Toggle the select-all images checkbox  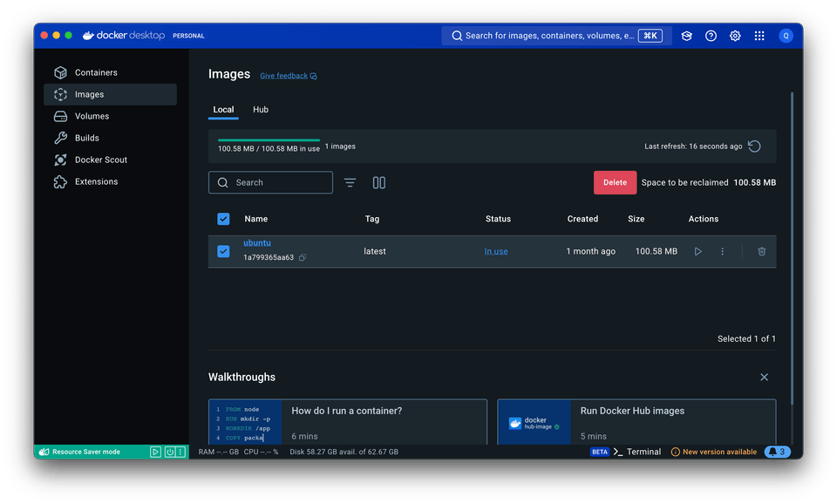coord(223,219)
